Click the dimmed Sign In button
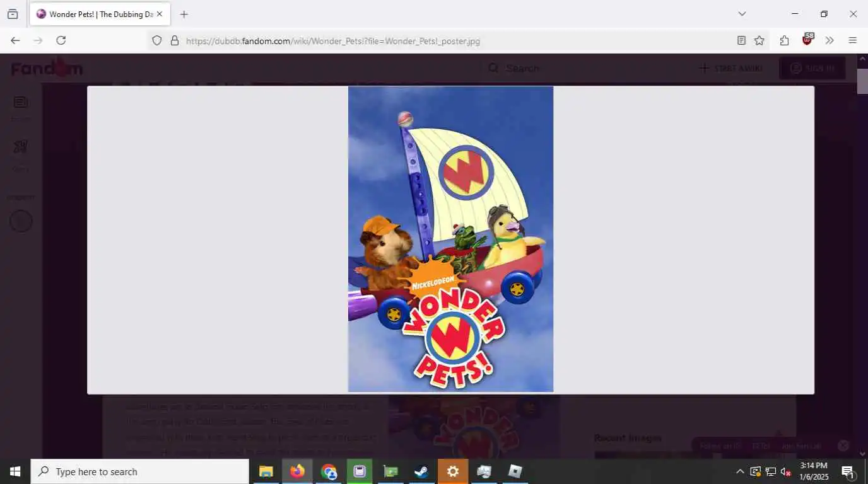 [x=812, y=68]
